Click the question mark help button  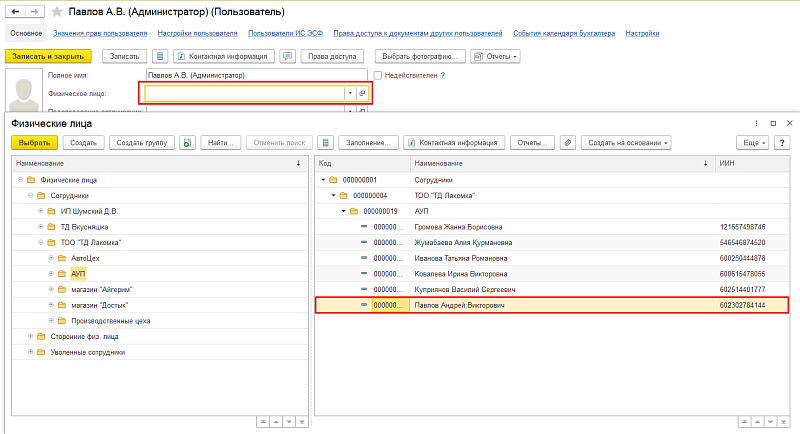coord(780,143)
